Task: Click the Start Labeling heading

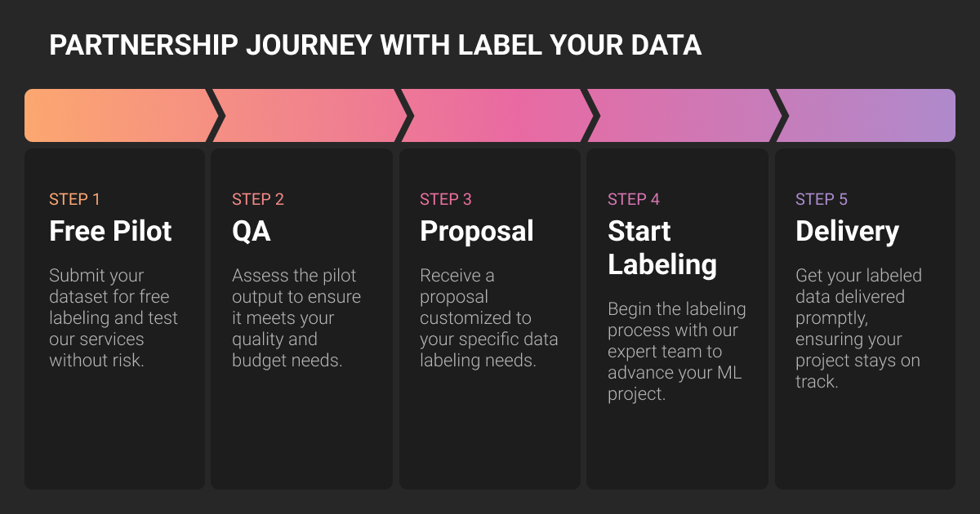Action: coord(662,247)
